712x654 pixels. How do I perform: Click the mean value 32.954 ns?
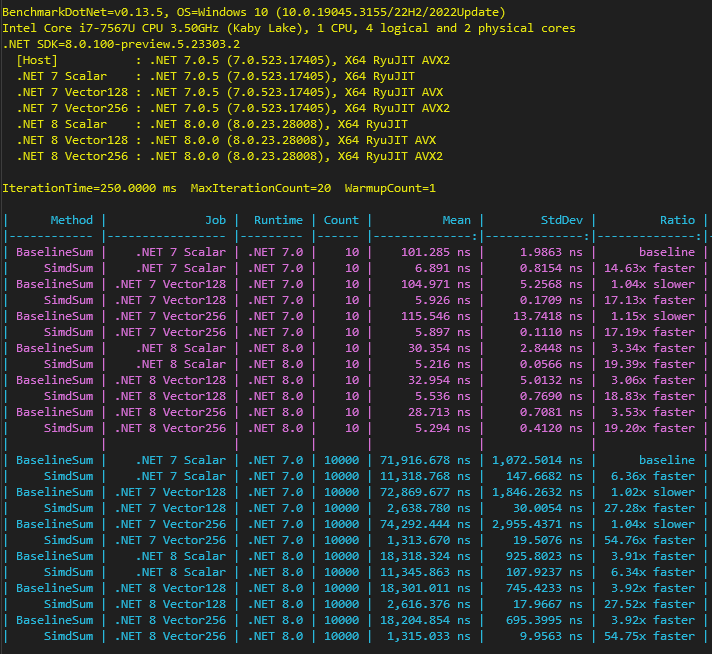point(439,380)
